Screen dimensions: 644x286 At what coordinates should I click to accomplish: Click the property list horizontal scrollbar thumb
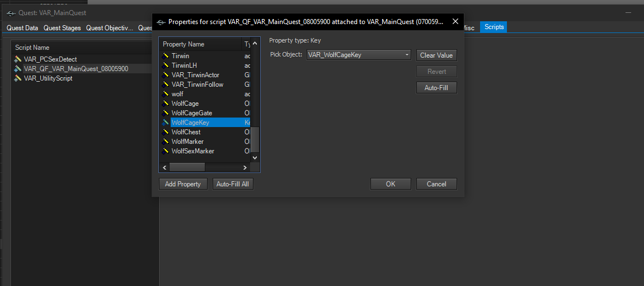(187, 167)
